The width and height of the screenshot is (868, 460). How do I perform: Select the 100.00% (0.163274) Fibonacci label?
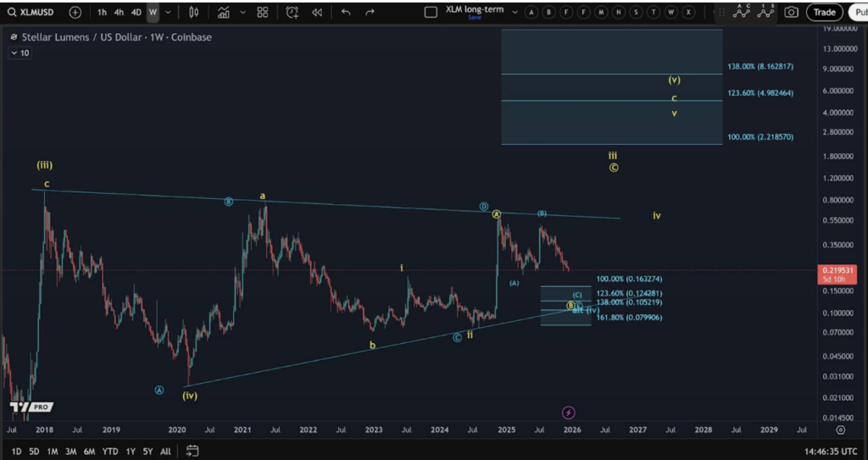click(630, 279)
